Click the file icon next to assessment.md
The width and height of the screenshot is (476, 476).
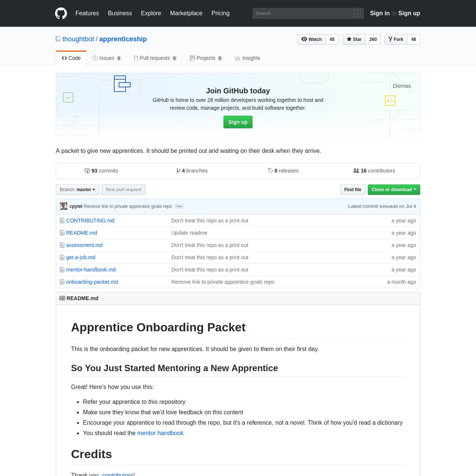pyautogui.click(x=62, y=245)
